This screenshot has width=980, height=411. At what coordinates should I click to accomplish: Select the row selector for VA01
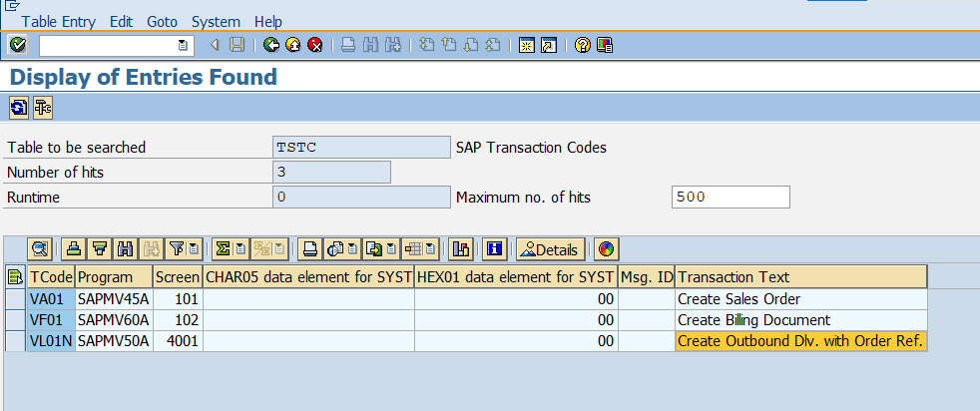pyautogui.click(x=16, y=299)
